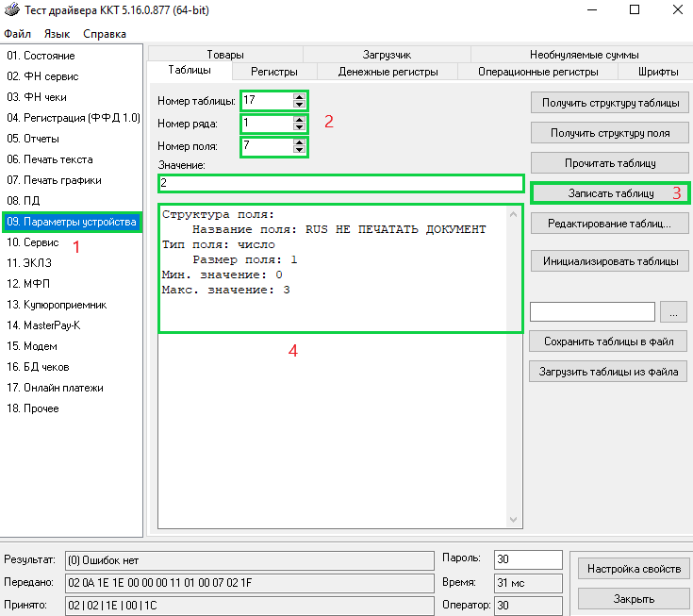The width and height of the screenshot is (693, 616).
Task: Click the Пароль input field
Action: click(528, 559)
